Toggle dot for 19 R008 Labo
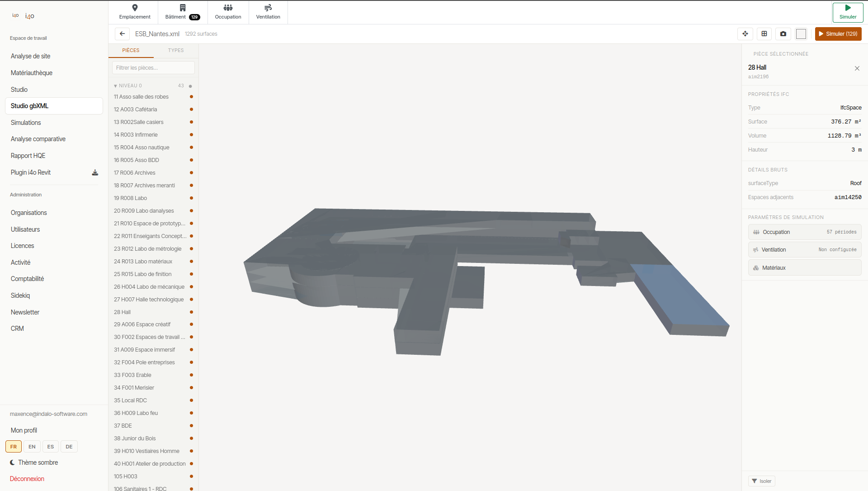 (x=191, y=198)
